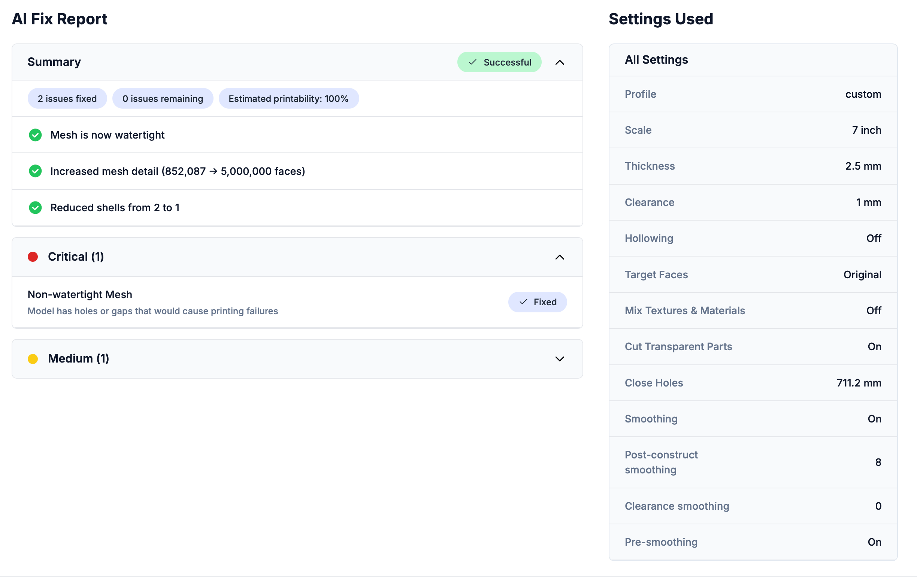917x588 pixels.
Task: Click 'Increased mesh detail (852,087 → 5,000,000 faces)' text
Action: (x=178, y=171)
